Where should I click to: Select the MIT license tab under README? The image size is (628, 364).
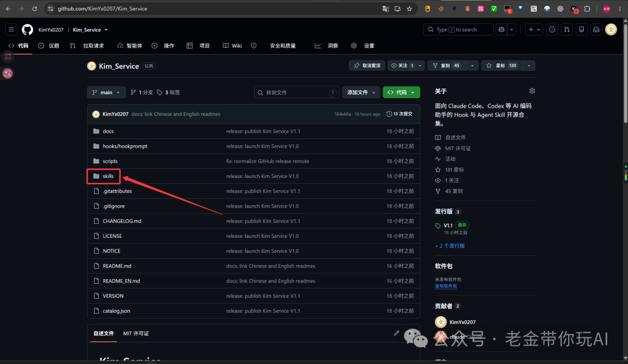(135, 334)
